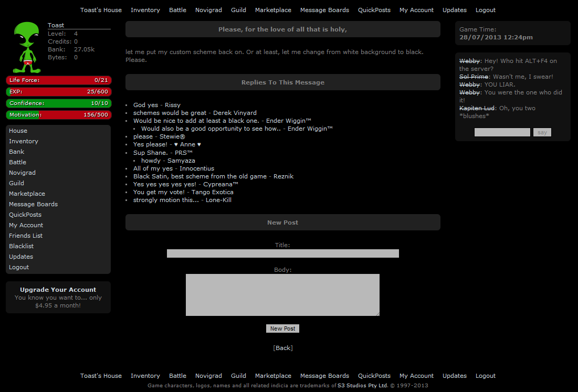
Task: Click the green alien avatar image
Action: [27, 47]
